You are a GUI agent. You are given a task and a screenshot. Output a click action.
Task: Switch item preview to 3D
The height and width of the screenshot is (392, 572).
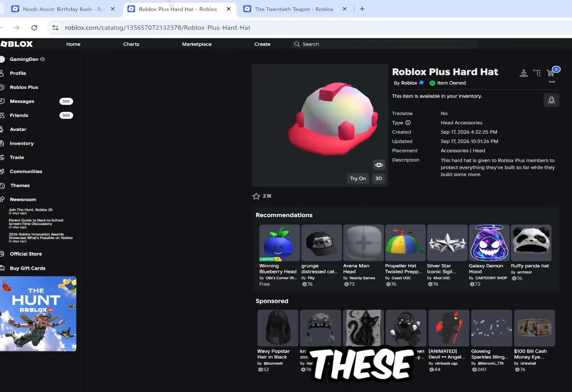click(379, 178)
